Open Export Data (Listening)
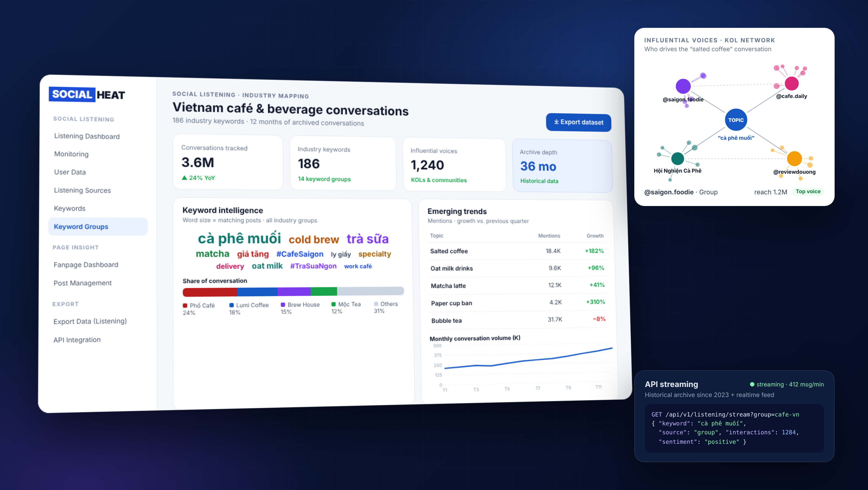This screenshot has width=868, height=490. point(90,321)
